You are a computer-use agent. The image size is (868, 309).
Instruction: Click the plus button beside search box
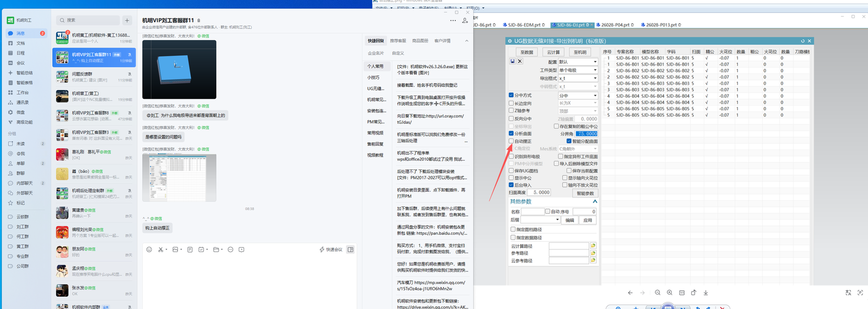coord(127,21)
